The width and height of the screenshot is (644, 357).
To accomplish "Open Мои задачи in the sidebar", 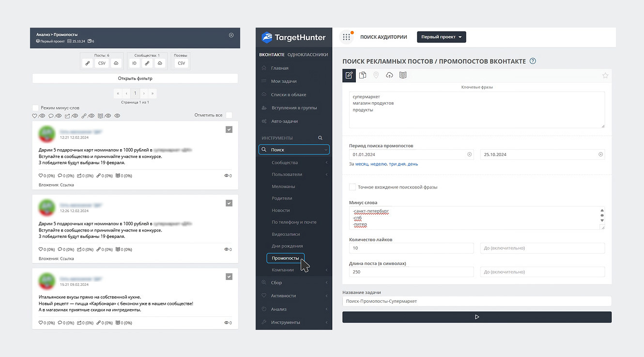I will point(284,81).
